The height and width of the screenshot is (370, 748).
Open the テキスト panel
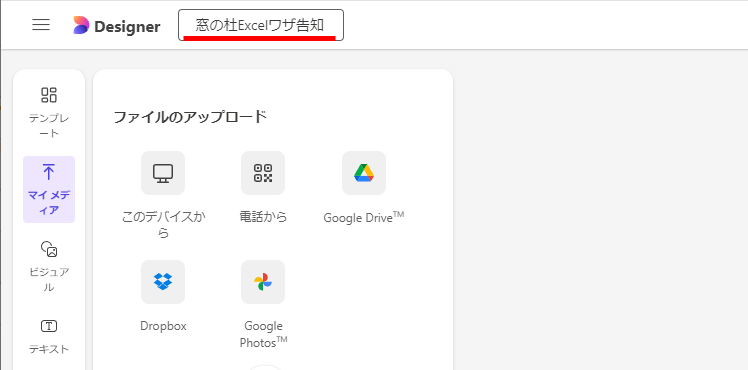tap(49, 337)
